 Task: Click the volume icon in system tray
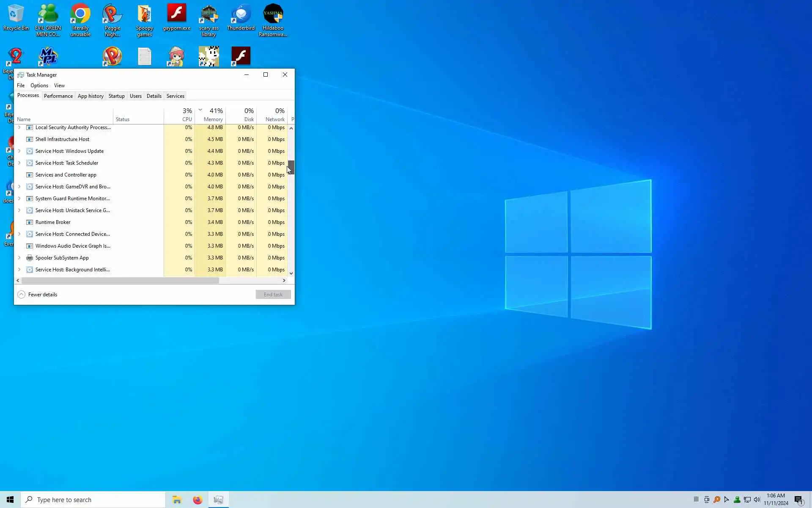click(757, 500)
